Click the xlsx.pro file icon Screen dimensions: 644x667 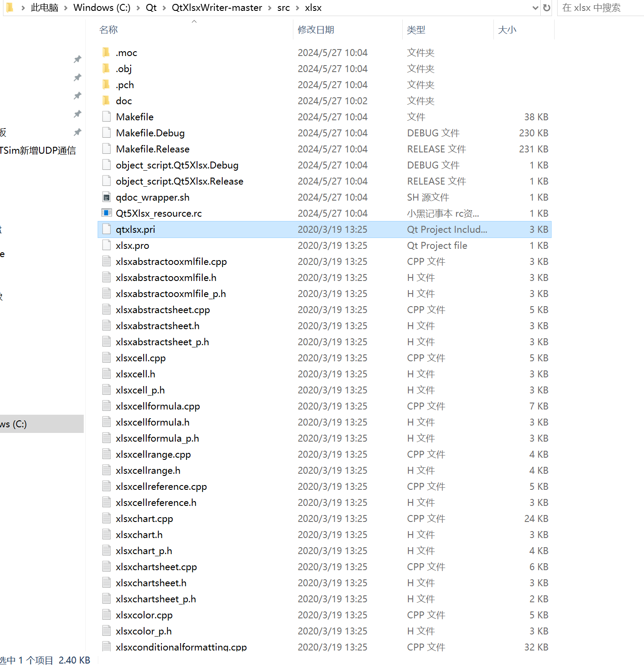106,245
